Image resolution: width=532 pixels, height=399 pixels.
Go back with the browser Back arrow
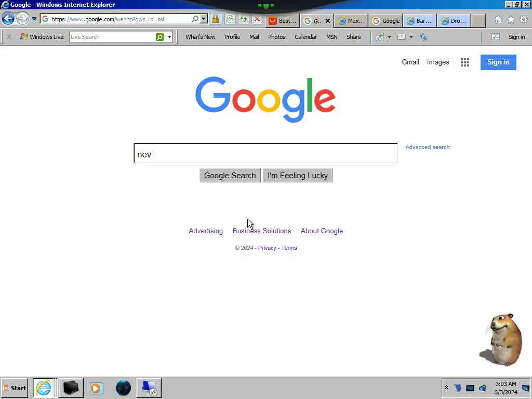click(x=8, y=19)
